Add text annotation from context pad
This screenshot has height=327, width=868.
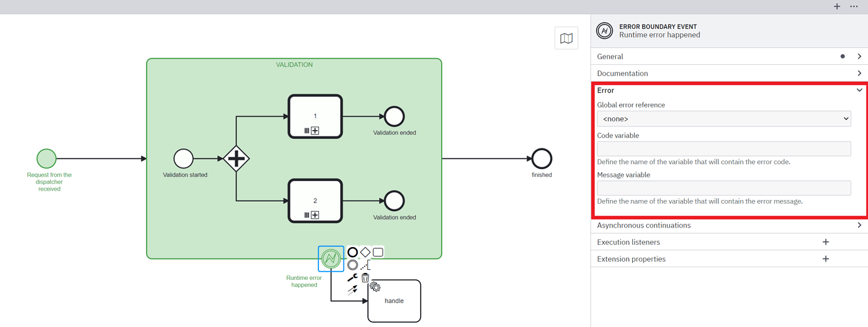(365, 265)
